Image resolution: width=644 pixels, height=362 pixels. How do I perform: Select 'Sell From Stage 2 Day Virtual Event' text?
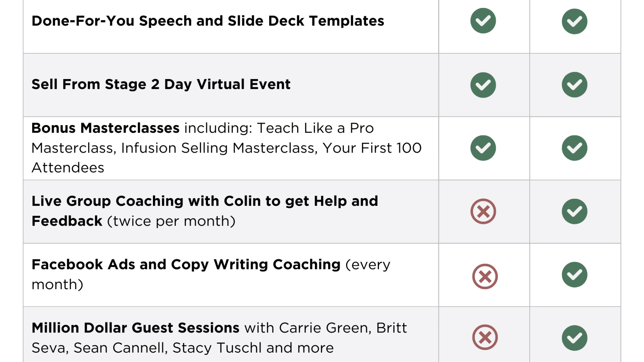[161, 84]
